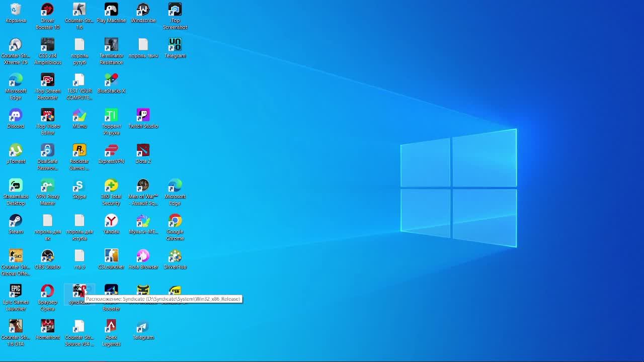The image size is (644, 362).
Task: Click the ExpressVPN shortcut
Action: (x=111, y=154)
